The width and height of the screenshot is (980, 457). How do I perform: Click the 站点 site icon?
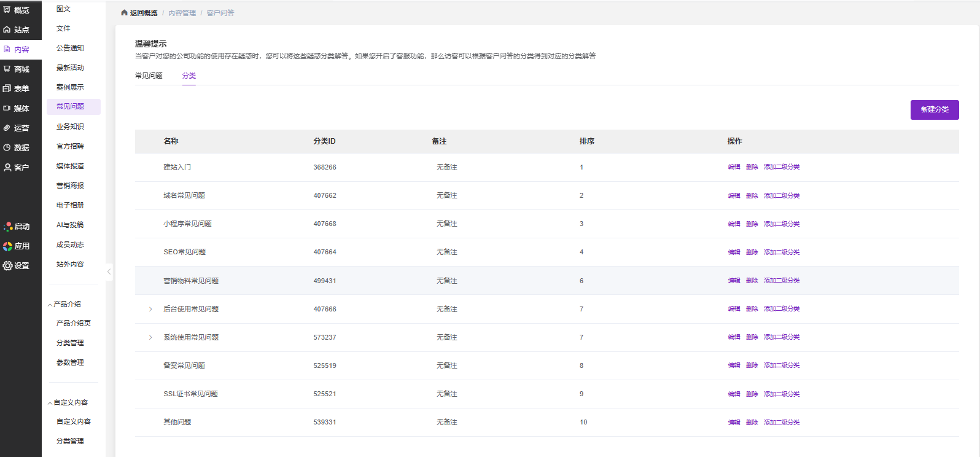click(7, 29)
